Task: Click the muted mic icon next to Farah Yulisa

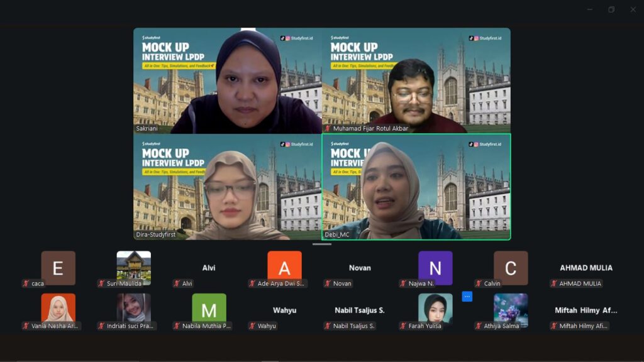Action: (x=403, y=326)
